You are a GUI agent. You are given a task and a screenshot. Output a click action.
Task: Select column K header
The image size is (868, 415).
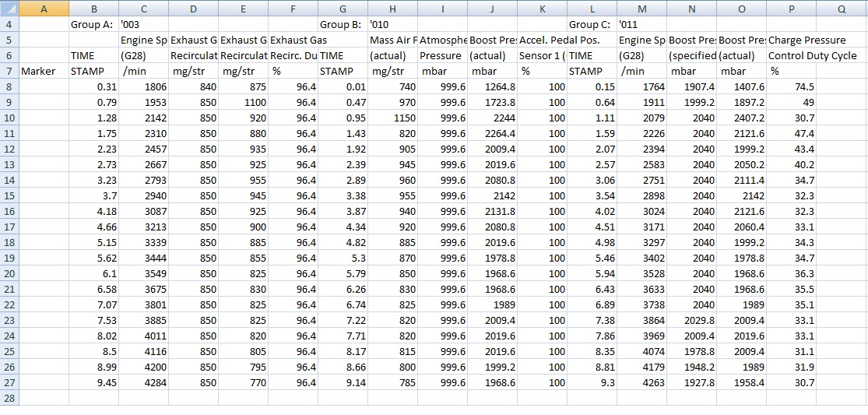click(542, 9)
